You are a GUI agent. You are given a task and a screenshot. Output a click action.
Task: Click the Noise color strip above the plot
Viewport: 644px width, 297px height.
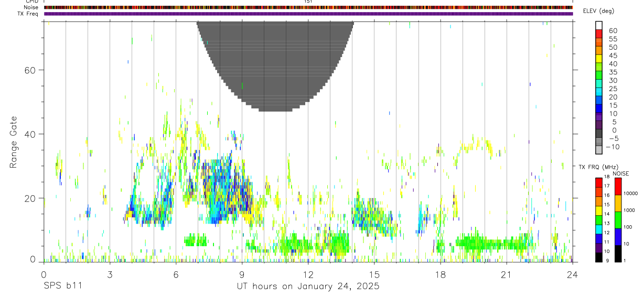(x=308, y=7)
